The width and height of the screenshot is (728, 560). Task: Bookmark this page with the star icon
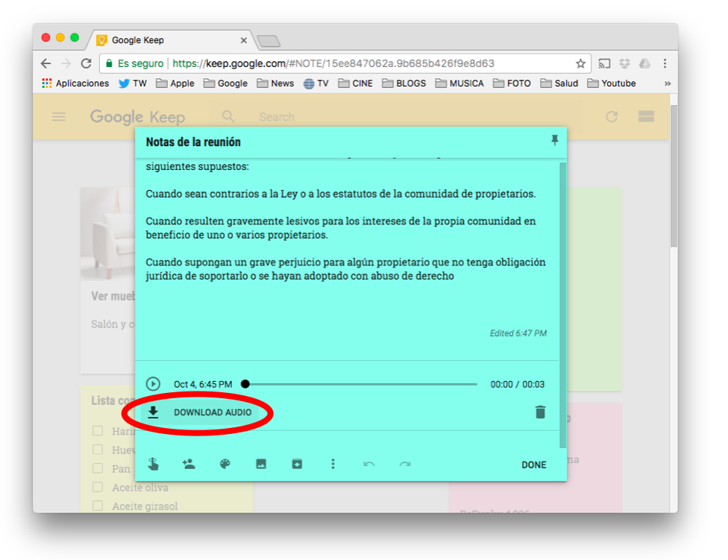(580, 63)
